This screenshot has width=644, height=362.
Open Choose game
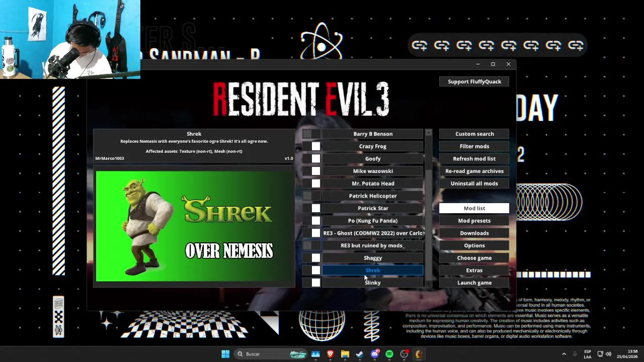tap(474, 258)
